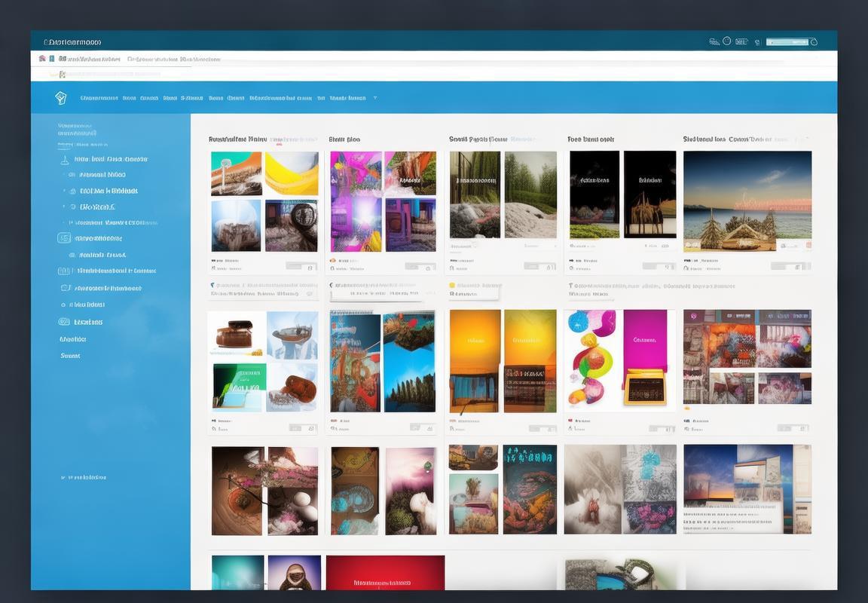
Task: Open the teal and orange thumbnail with a white tree
Action: tap(237, 173)
